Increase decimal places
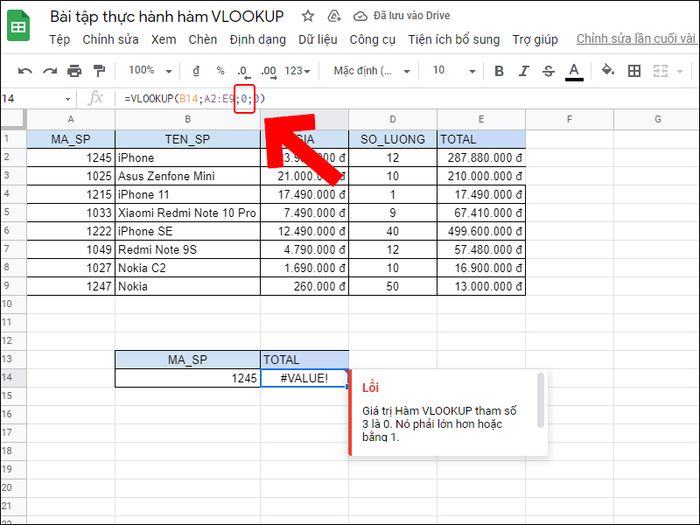Viewport: 700px width, 525px height. [x=269, y=71]
